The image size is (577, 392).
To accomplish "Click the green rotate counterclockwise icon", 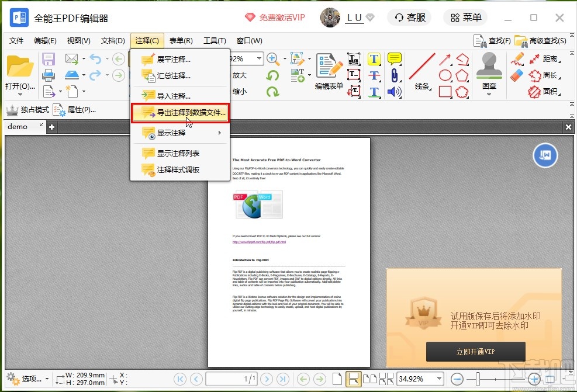I will [272, 75].
